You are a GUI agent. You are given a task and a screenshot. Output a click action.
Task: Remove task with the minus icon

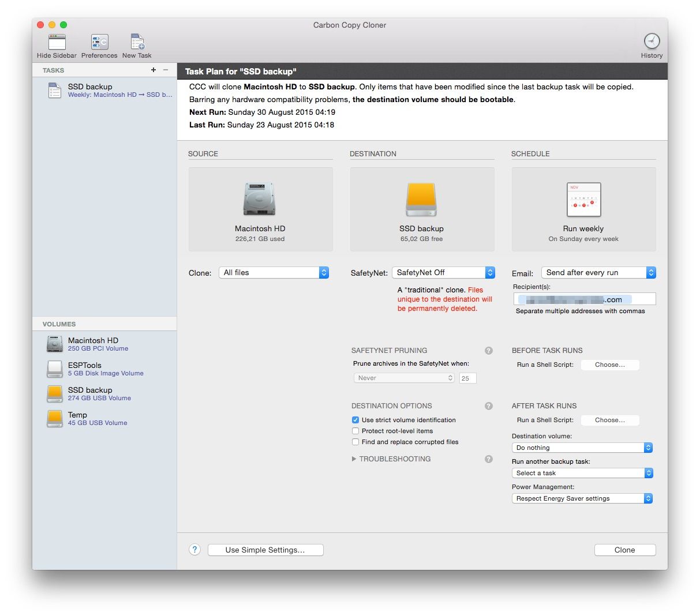click(166, 70)
